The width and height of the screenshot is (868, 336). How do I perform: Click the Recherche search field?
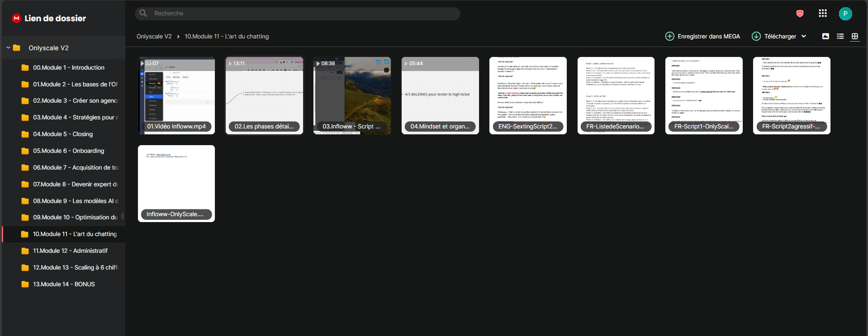coord(298,14)
